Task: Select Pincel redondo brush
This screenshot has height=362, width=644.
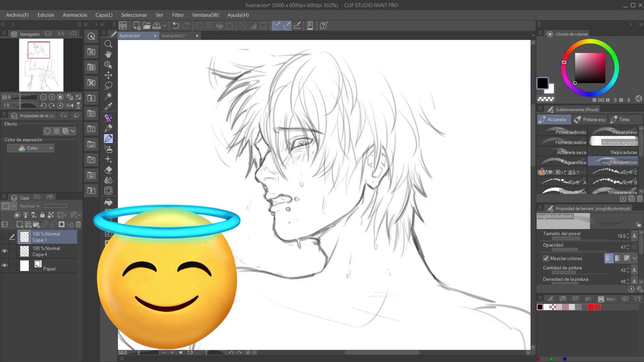Action: [562, 131]
